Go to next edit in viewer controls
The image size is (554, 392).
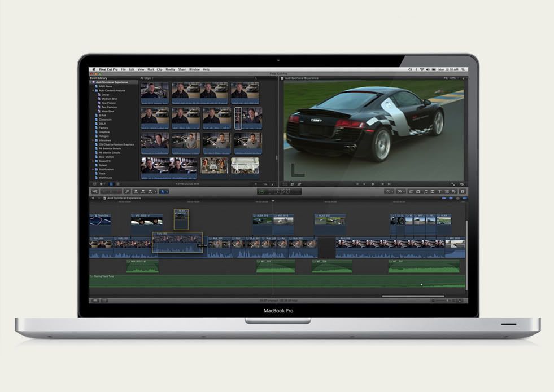pyautogui.click(x=389, y=184)
